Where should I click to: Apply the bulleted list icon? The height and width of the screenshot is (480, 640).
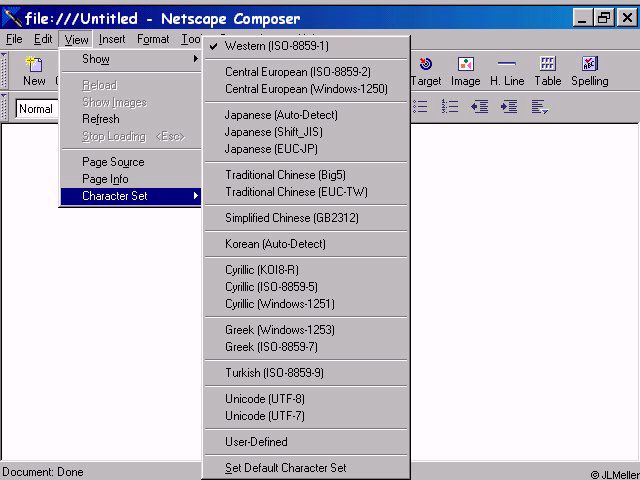tap(420, 107)
